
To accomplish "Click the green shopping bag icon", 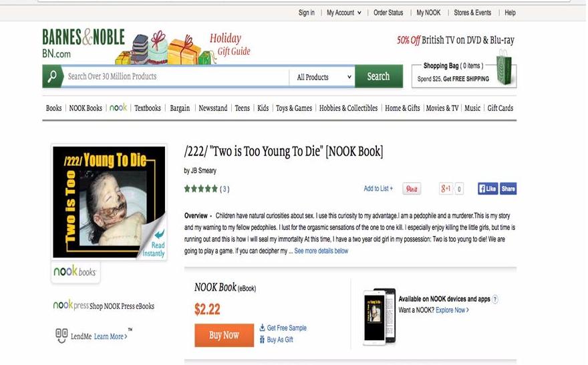I will click(x=504, y=70).
